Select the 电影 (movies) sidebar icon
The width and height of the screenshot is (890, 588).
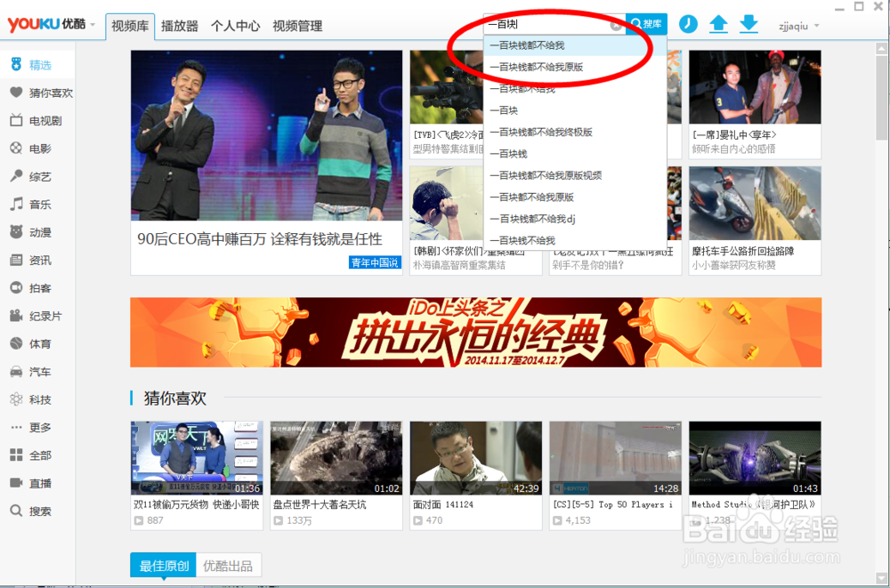coord(40,149)
